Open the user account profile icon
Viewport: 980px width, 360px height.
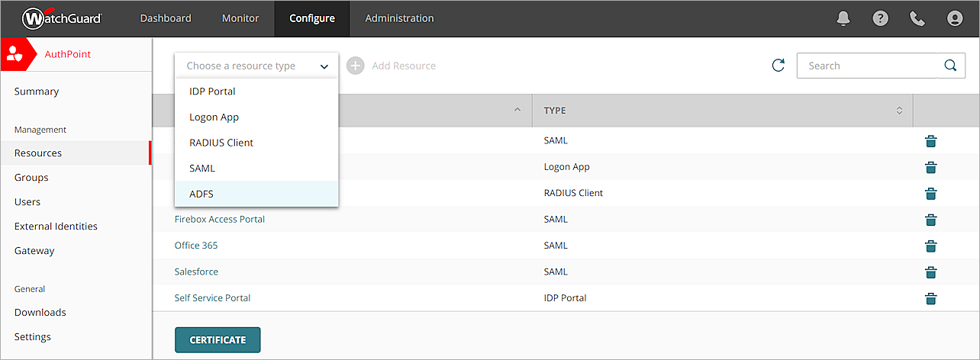955,18
